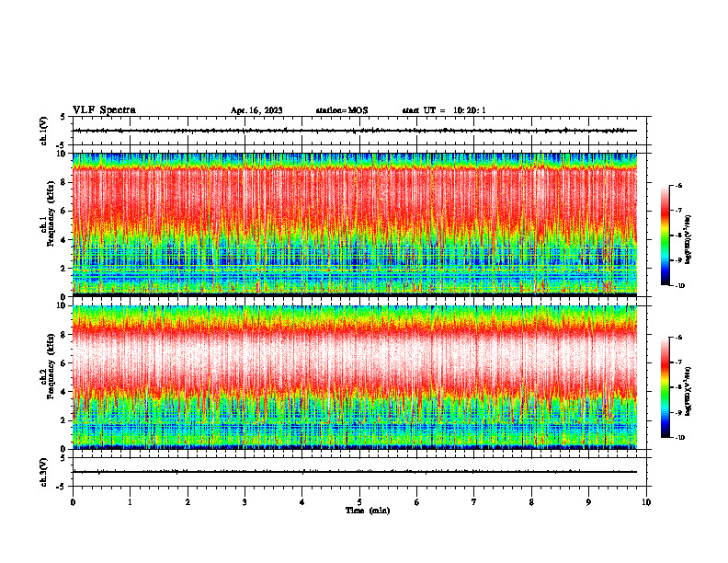Screen dimensions: 728x563
Task: Click the '8' kHz tick of ch.2 spectrogram
Action: 63,335
